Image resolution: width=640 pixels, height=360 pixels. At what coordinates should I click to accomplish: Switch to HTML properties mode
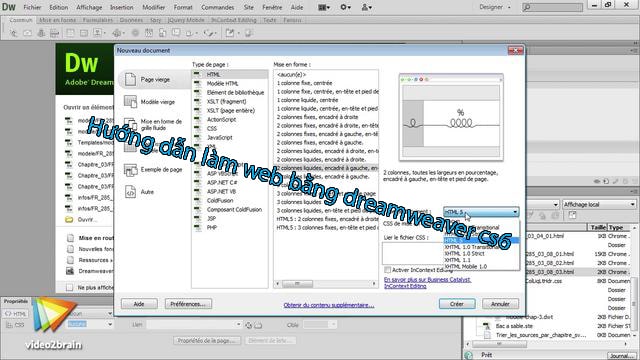coord(16,314)
